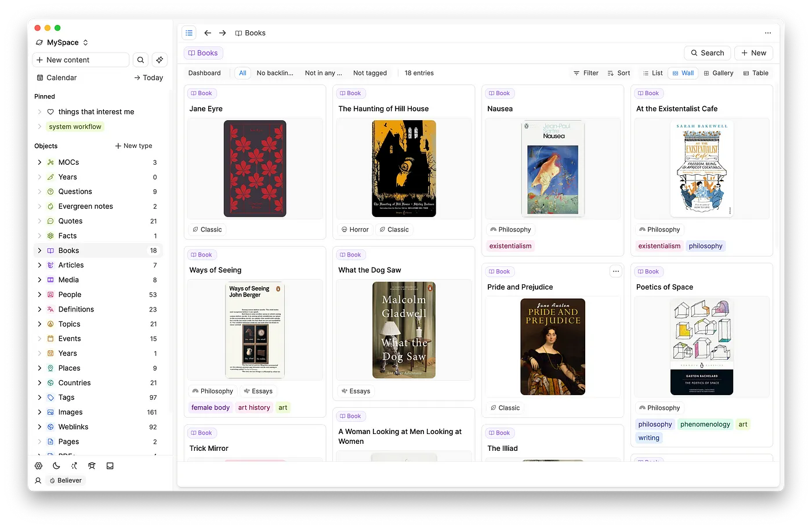
Task: Click the Quotes speech-bubble icon
Action: coord(50,221)
